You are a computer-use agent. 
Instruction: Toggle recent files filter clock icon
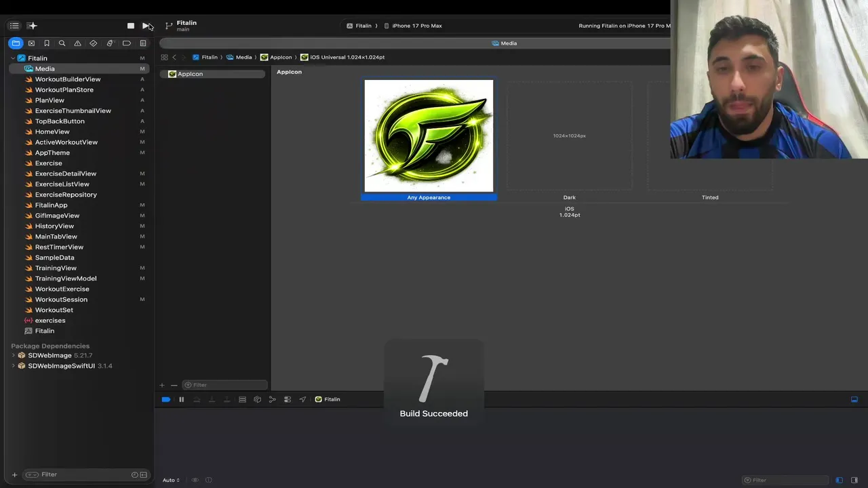pos(134,474)
